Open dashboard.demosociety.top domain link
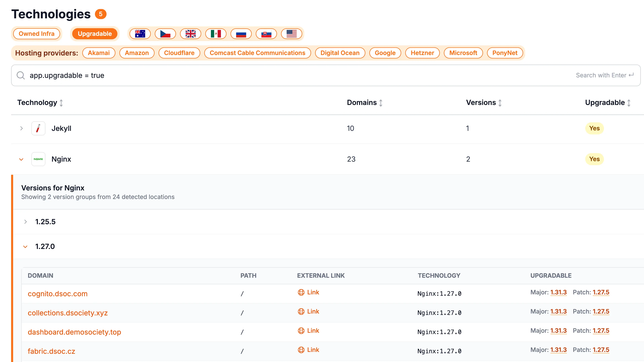 pos(74,332)
